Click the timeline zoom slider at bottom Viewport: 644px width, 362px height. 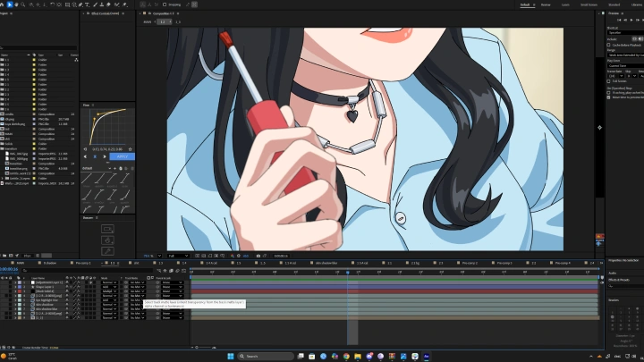[x=204, y=347]
